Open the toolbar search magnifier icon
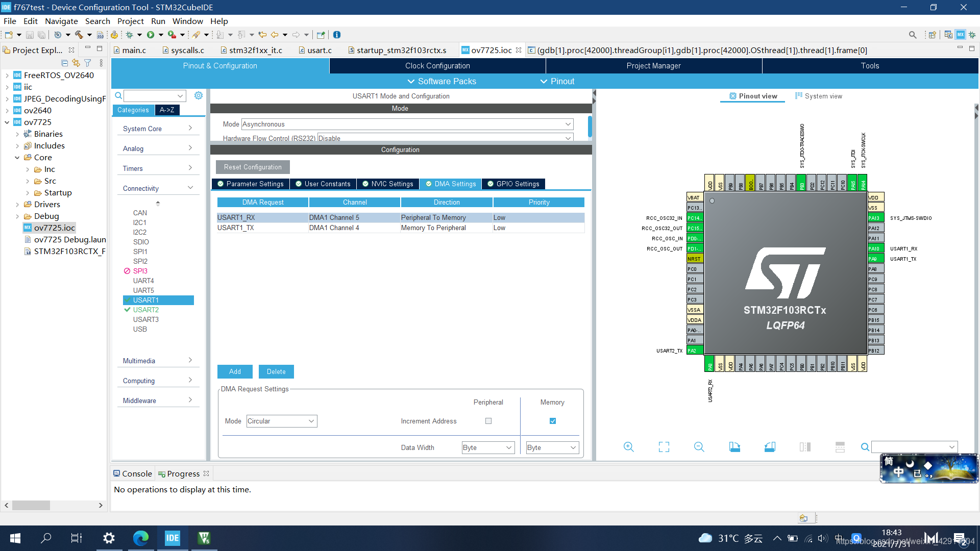 click(913, 35)
